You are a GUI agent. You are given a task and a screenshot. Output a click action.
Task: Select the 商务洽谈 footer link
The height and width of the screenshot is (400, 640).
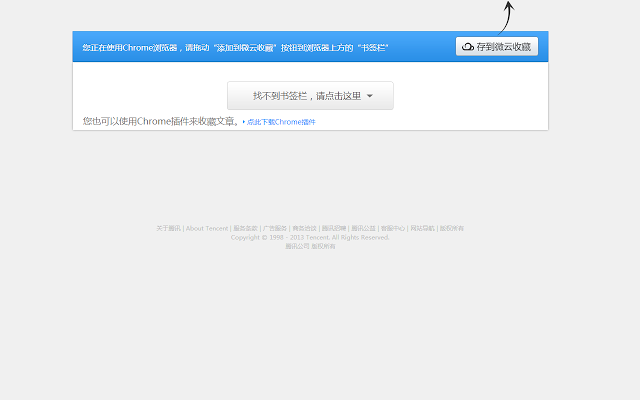[304, 228]
